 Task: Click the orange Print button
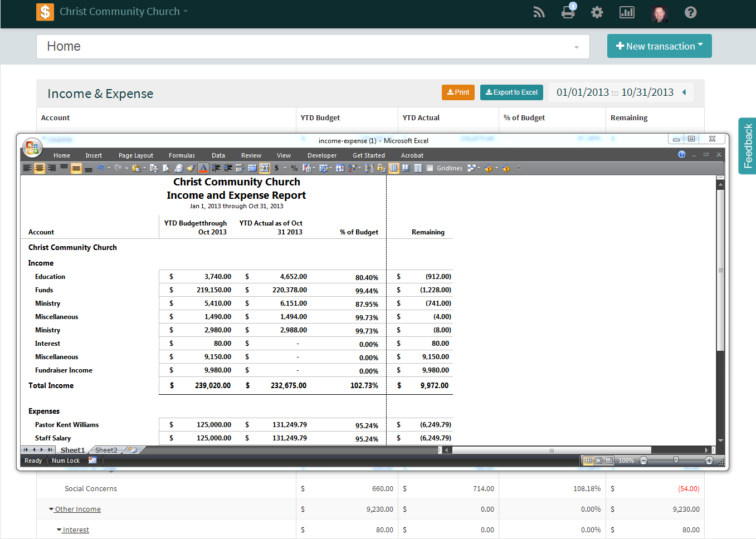click(458, 92)
